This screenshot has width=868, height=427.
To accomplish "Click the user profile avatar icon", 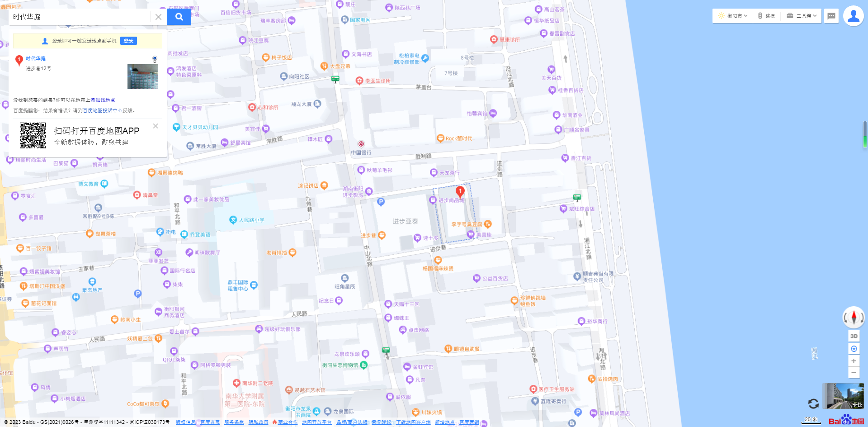I will [x=853, y=16].
